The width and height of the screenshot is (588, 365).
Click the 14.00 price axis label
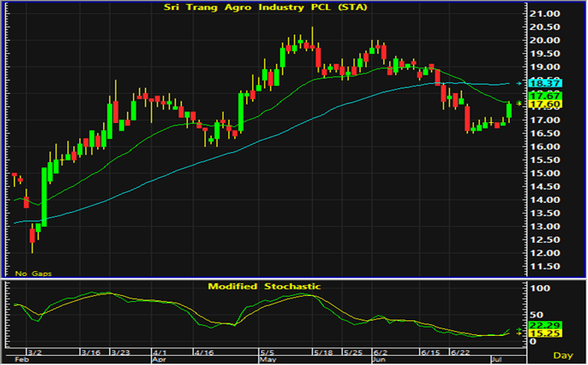544,200
